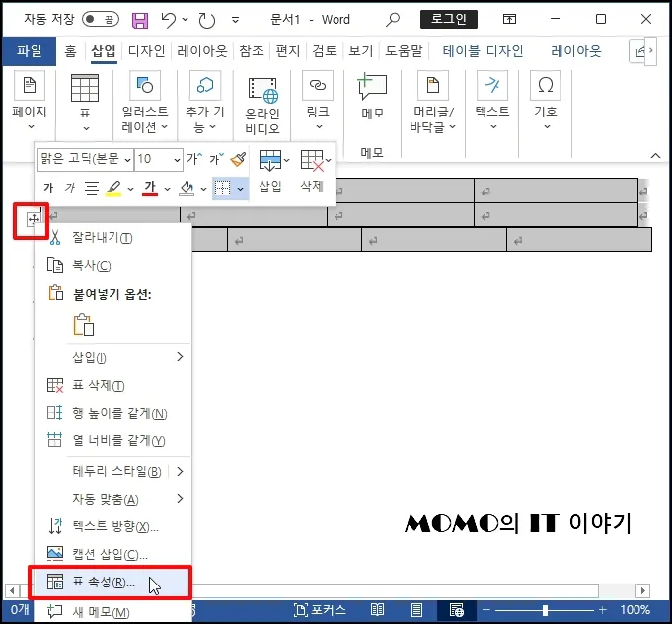Viewport: 672px width, 624px height.
Task: Toggle italic 가 in mini toolbar
Action: 70,188
